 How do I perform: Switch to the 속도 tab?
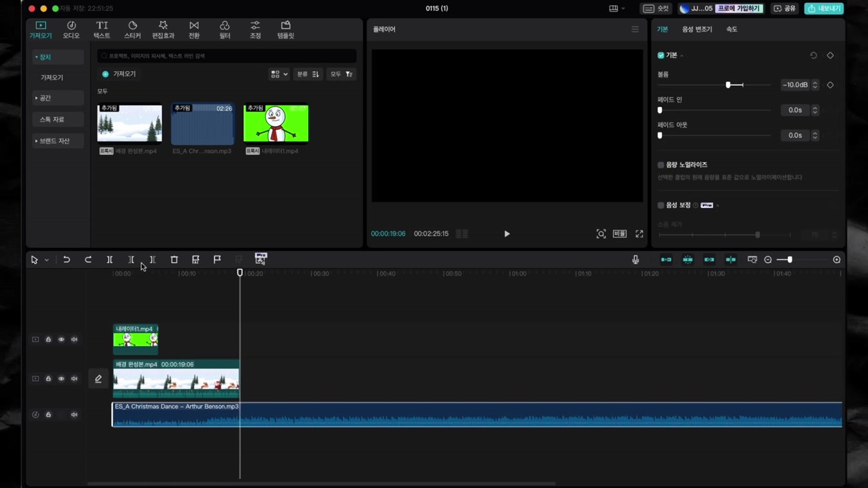click(x=732, y=29)
